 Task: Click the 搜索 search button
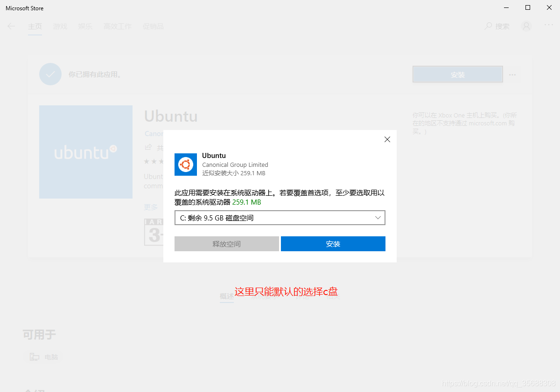[x=497, y=26]
